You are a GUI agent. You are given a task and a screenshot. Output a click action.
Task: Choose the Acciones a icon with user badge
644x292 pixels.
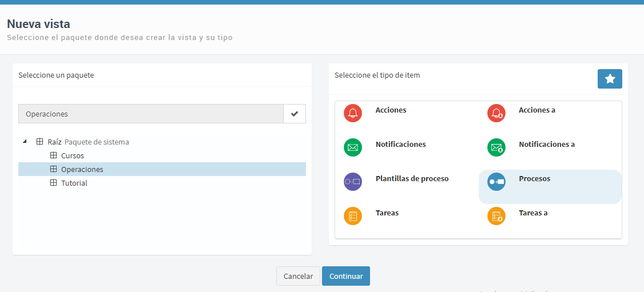496,113
